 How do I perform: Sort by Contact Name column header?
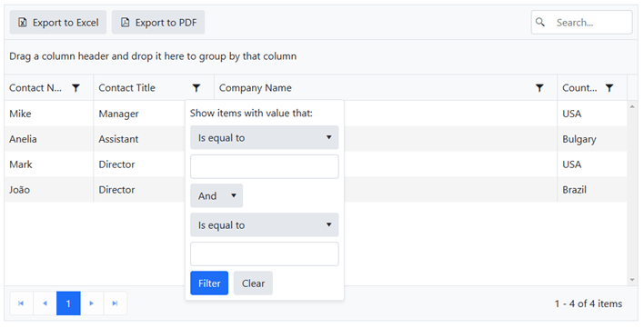coord(35,88)
